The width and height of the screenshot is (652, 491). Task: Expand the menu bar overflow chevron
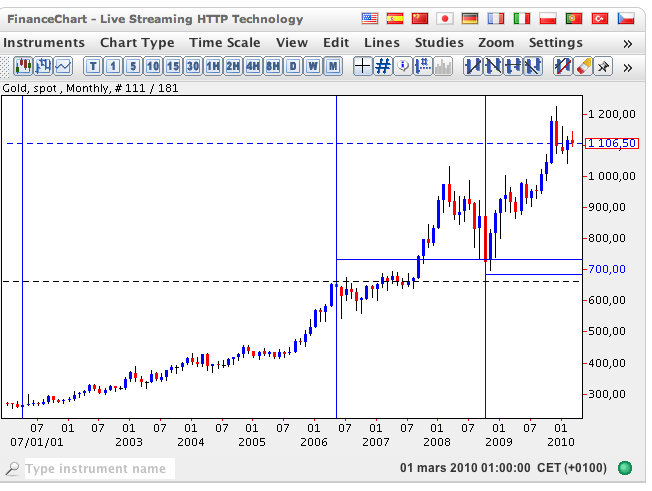coord(627,43)
